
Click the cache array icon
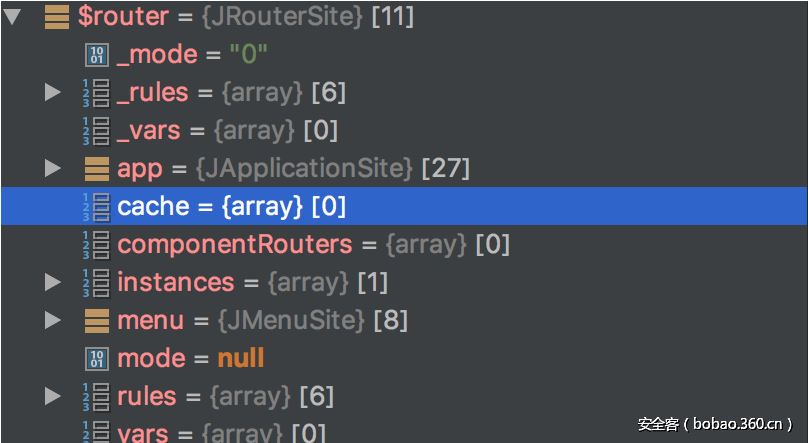[x=95, y=207]
